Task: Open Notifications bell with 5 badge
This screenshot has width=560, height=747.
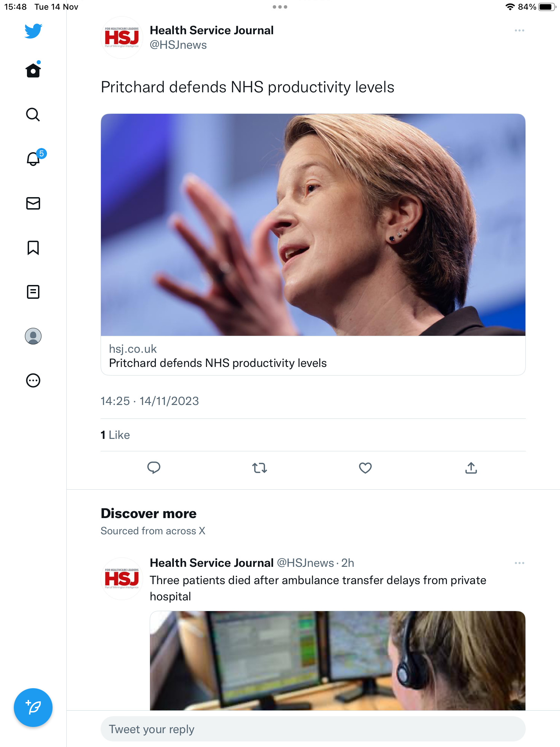Action: pyautogui.click(x=35, y=158)
